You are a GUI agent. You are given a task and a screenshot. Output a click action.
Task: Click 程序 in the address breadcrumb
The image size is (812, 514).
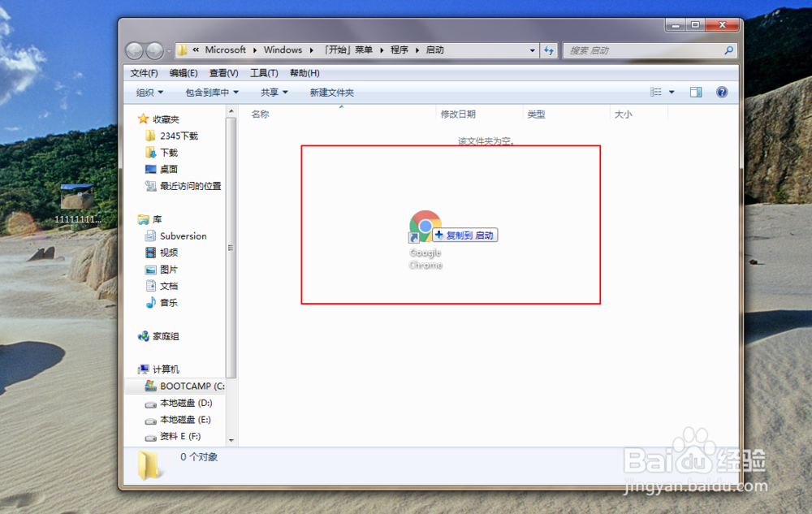(x=400, y=50)
